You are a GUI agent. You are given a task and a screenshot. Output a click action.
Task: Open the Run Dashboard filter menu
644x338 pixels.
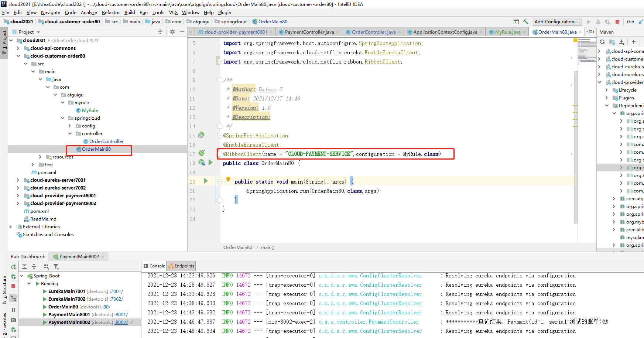(x=56, y=266)
